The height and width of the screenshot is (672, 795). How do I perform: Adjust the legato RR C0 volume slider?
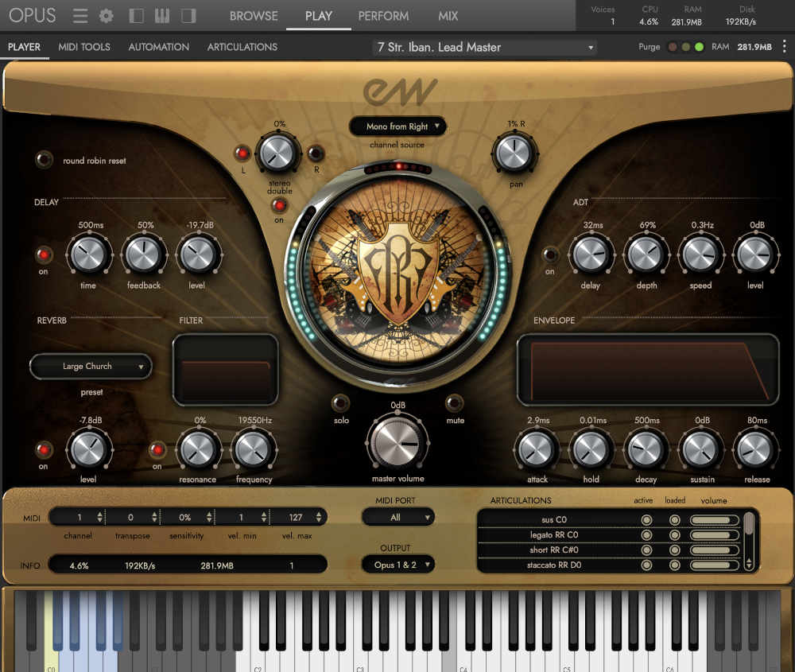(714, 535)
